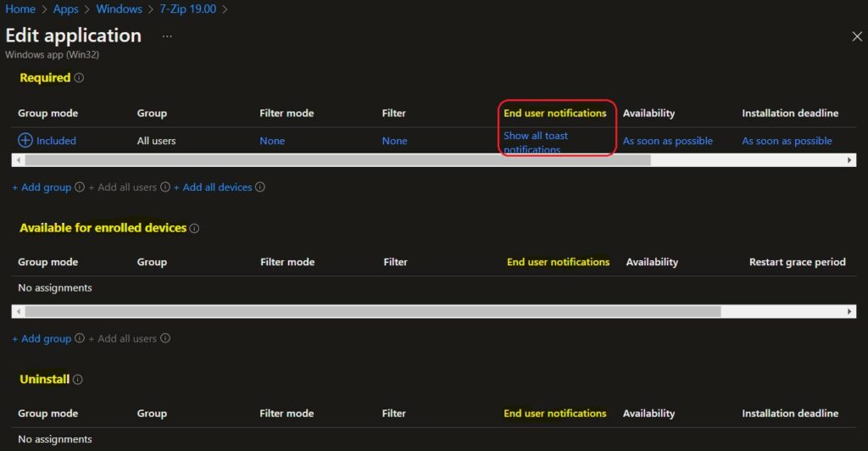Click the Filter mode None value

pos(272,141)
